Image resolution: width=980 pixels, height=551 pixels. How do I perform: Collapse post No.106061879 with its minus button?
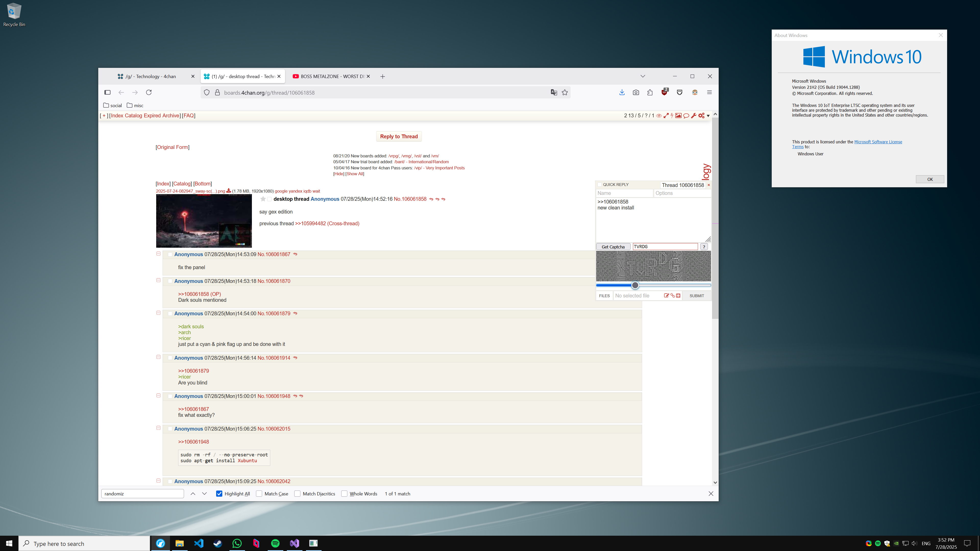(x=158, y=313)
